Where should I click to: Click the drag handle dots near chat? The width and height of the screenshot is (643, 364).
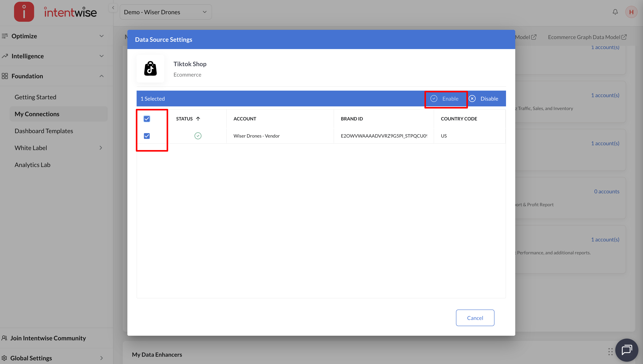[610, 351]
